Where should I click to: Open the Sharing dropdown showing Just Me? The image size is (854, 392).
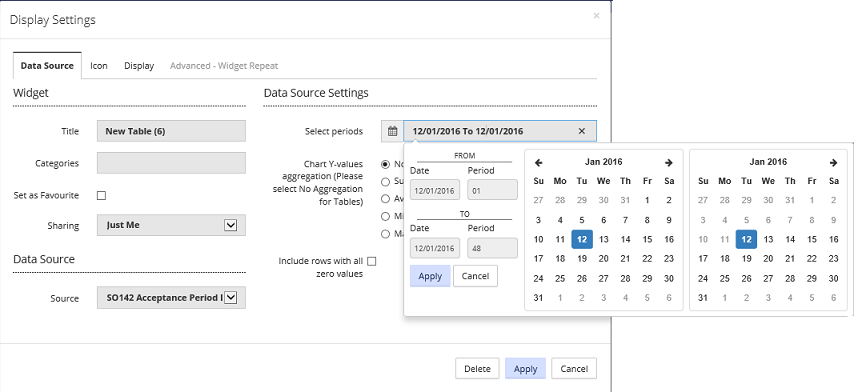171,225
